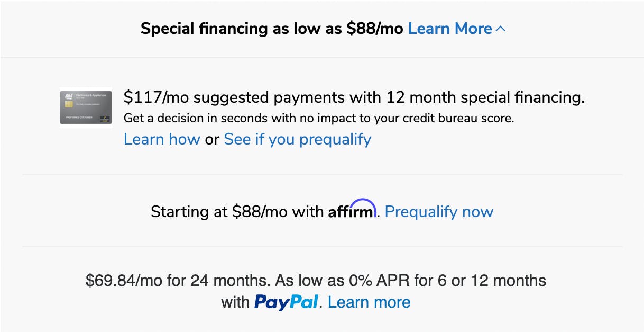644x332 pixels.
Task: Open the "Learn how" link
Action: (x=162, y=139)
